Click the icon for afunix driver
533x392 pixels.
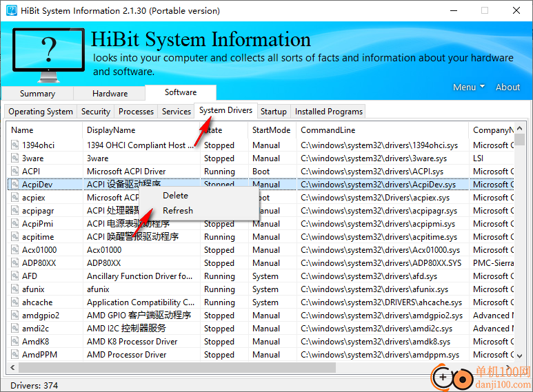pyautogui.click(x=14, y=289)
